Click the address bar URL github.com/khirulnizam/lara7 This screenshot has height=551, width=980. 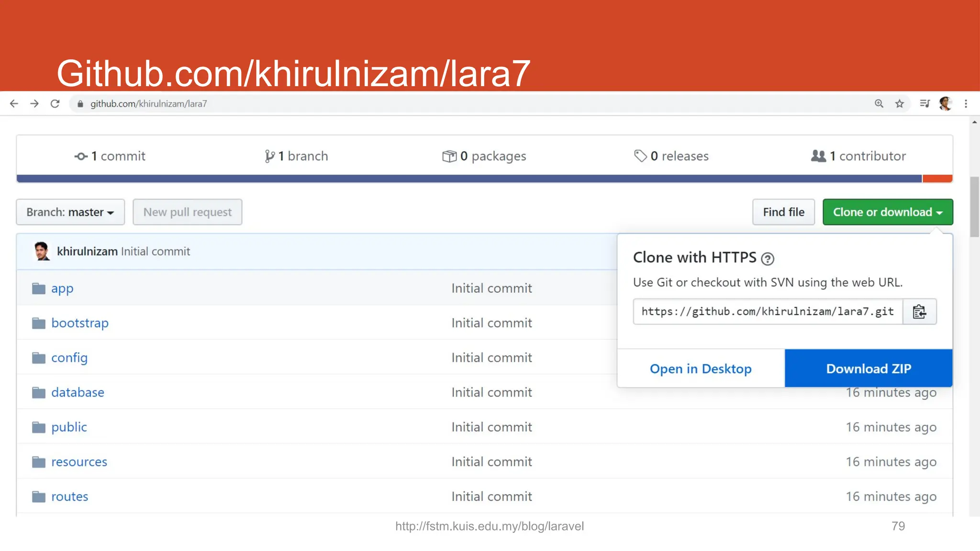click(x=148, y=104)
